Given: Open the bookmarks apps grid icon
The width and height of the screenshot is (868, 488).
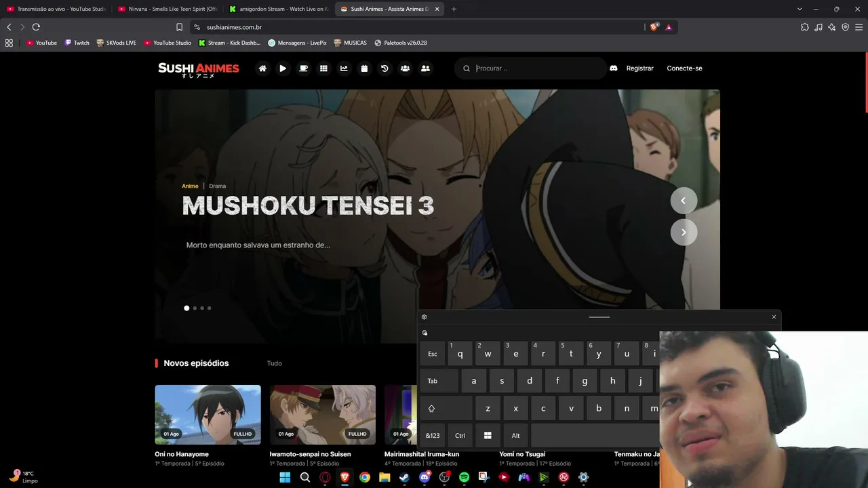Looking at the screenshot, I should (9, 43).
